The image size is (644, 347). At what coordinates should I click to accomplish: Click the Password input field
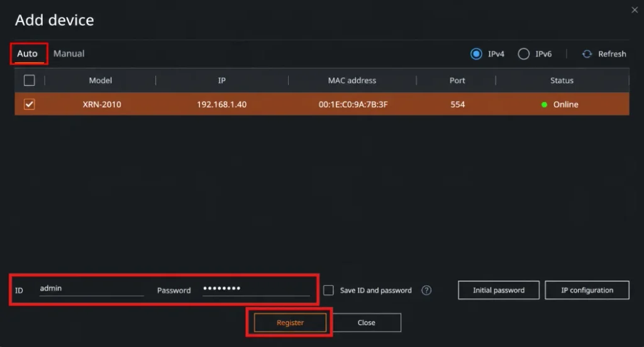coord(257,289)
